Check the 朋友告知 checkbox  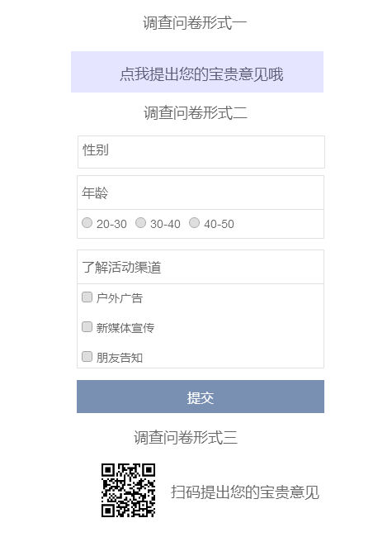(x=87, y=357)
